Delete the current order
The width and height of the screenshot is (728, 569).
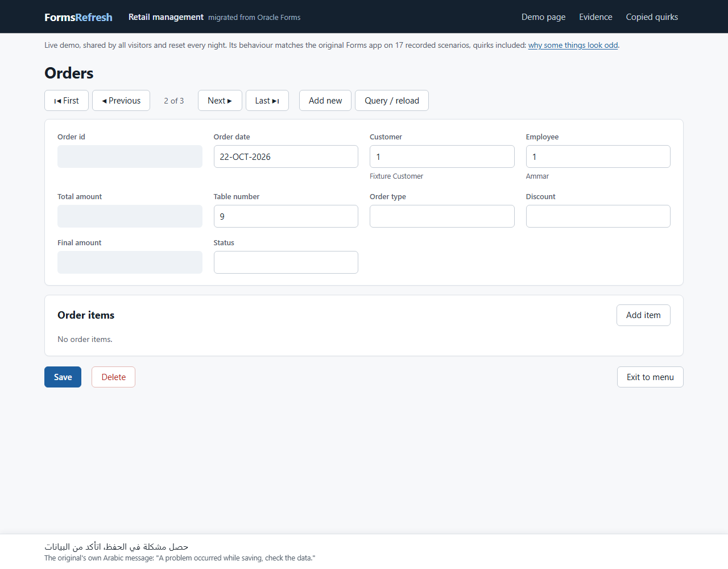114,377
